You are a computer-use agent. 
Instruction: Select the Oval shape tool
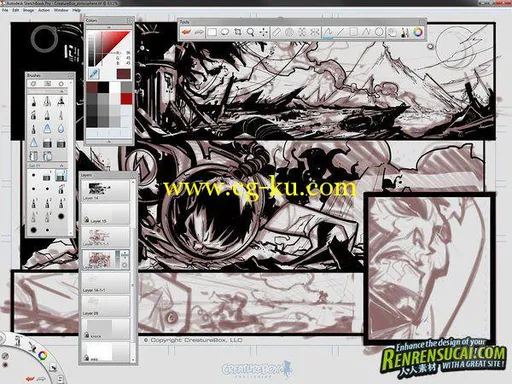379,32
